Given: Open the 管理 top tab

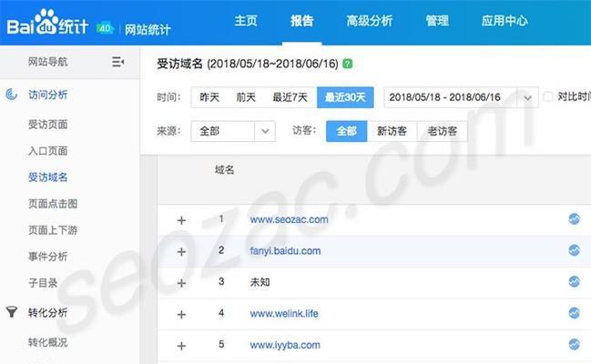Looking at the screenshot, I should 437,20.
